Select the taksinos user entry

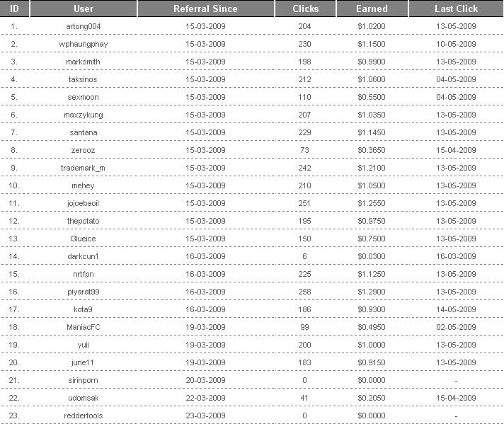(83, 79)
